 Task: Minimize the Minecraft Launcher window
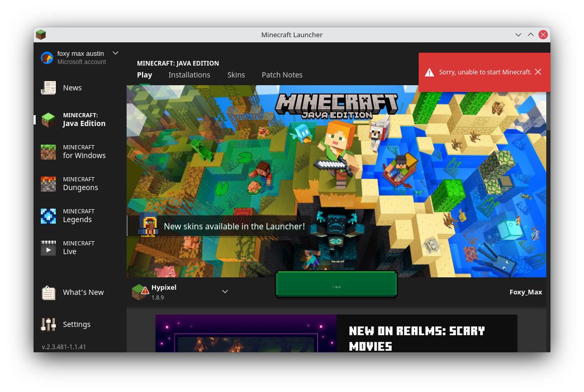(518, 35)
